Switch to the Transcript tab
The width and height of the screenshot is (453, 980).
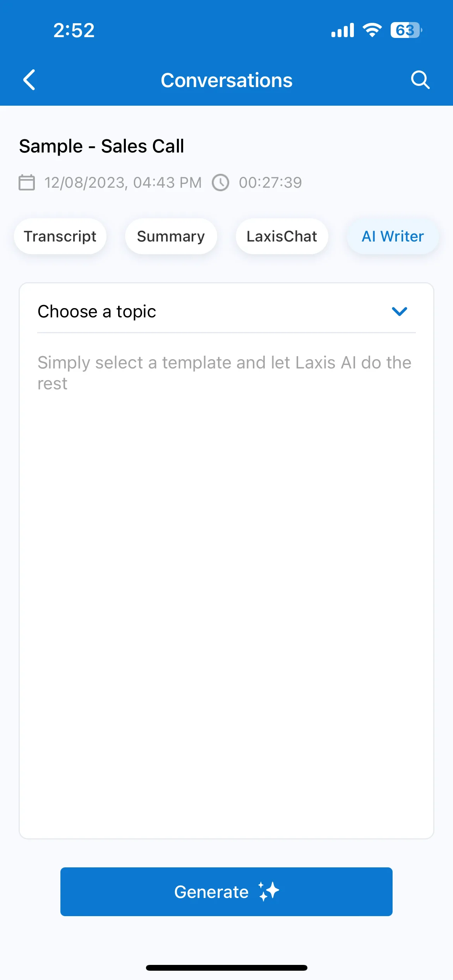pyautogui.click(x=60, y=236)
